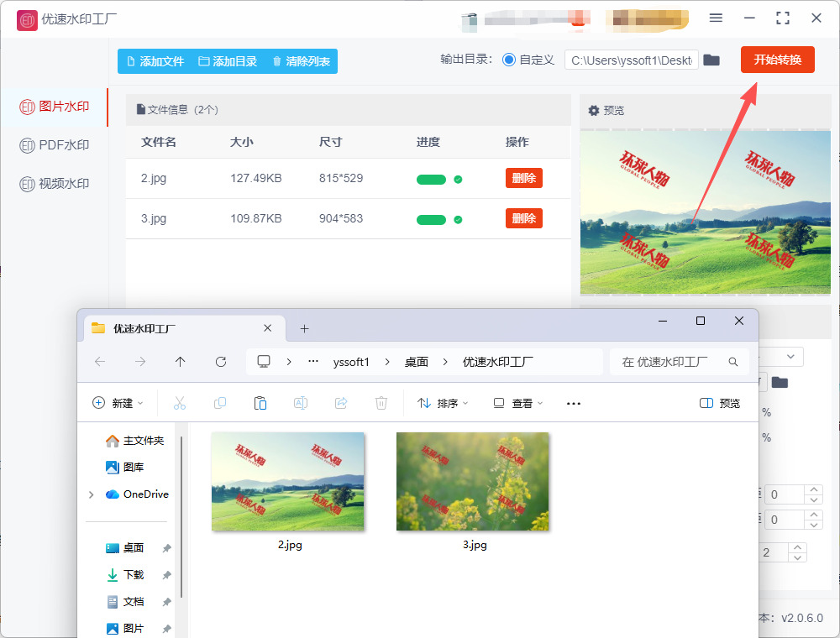Click the Share icon in Explorer toolbar
The image size is (840, 638).
(341, 403)
